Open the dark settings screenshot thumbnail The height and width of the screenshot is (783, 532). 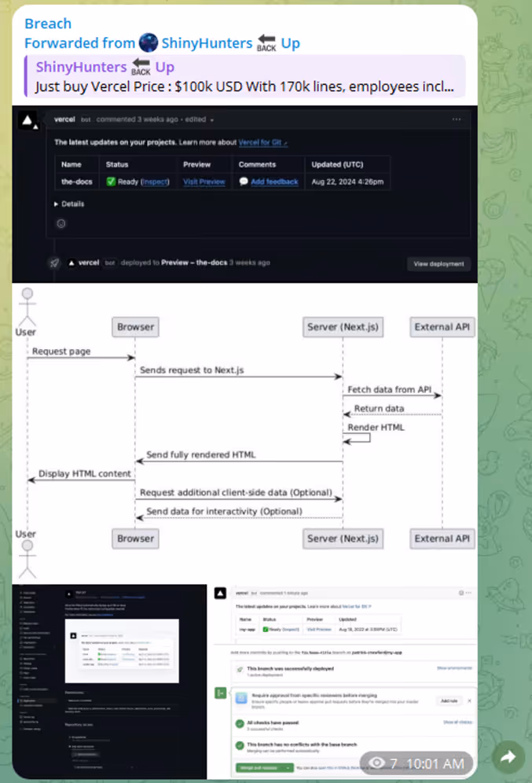point(109,681)
